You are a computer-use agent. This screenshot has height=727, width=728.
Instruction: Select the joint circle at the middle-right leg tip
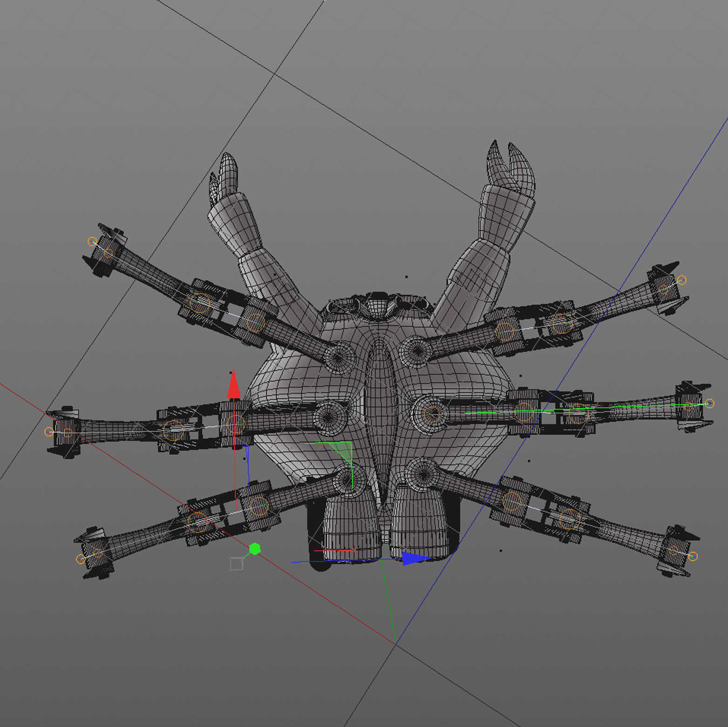(x=709, y=404)
